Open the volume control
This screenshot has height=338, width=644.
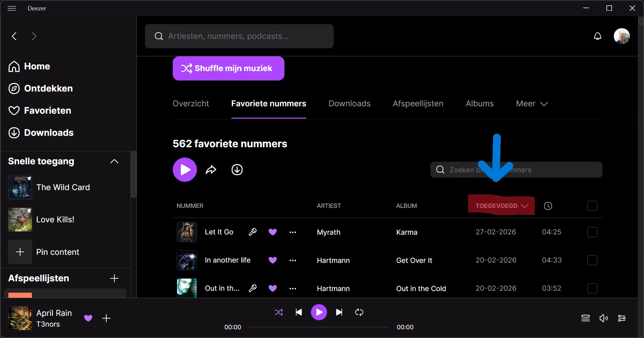click(603, 318)
